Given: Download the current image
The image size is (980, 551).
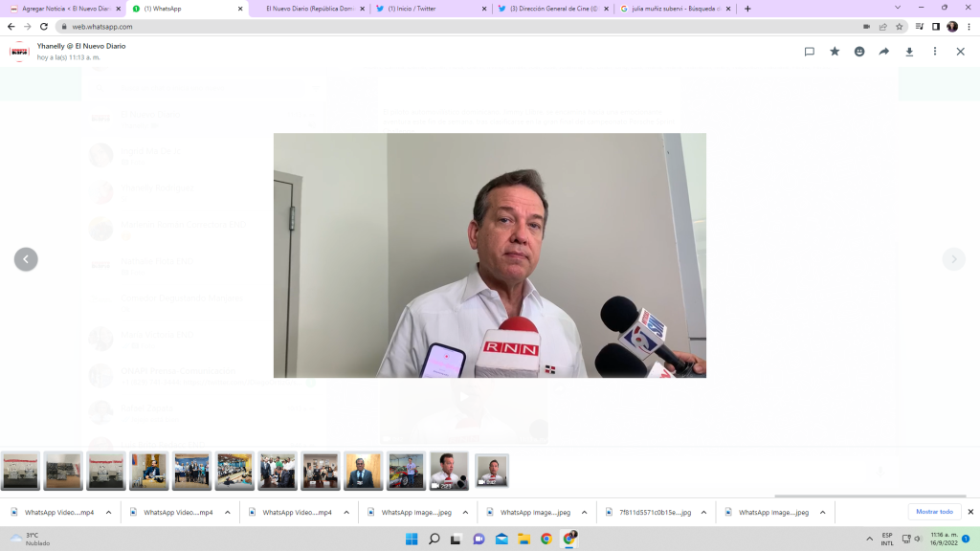Looking at the screenshot, I should click(x=909, y=52).
